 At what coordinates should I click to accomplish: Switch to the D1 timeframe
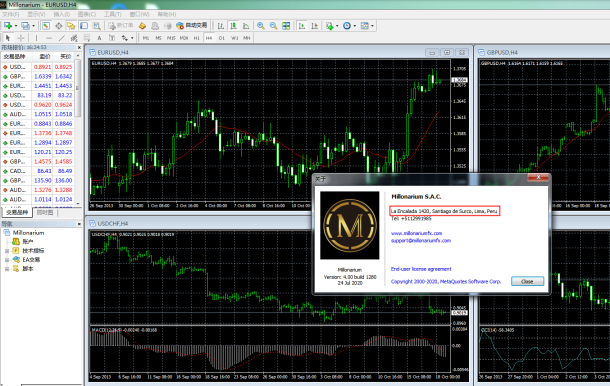tap(222, 38)
